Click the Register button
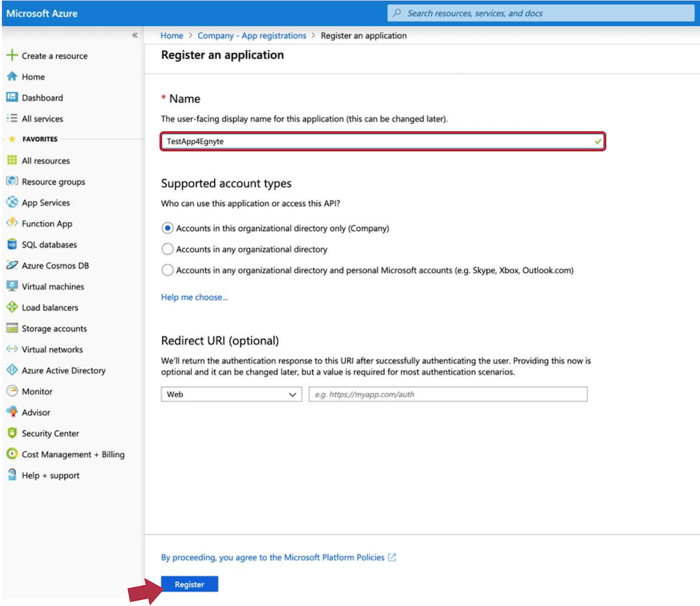700x606 pixels. [190, 584]
